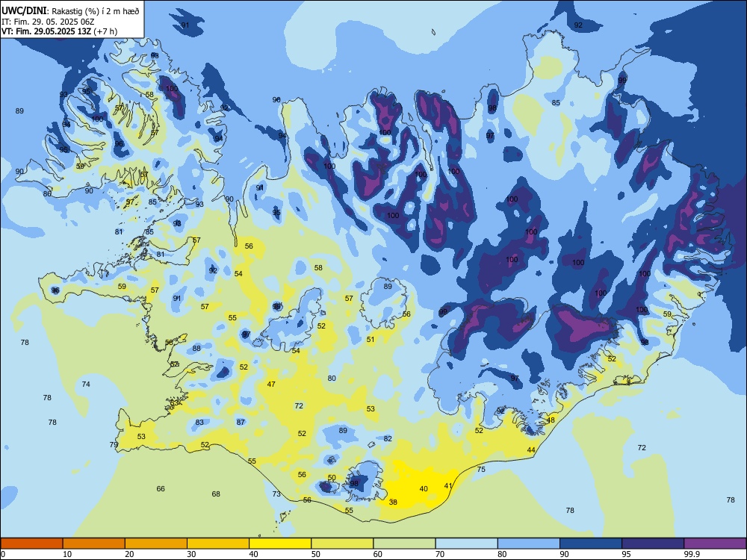Click the map value '50'
747x560 pixels.
pyautogui.click(x=332, y=478)
